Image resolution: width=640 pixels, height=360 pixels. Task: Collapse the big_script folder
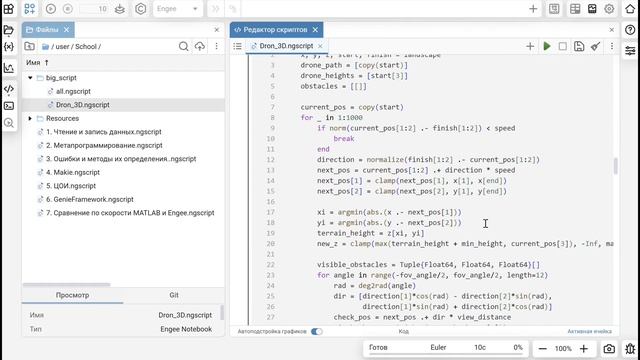click(30, 78)
